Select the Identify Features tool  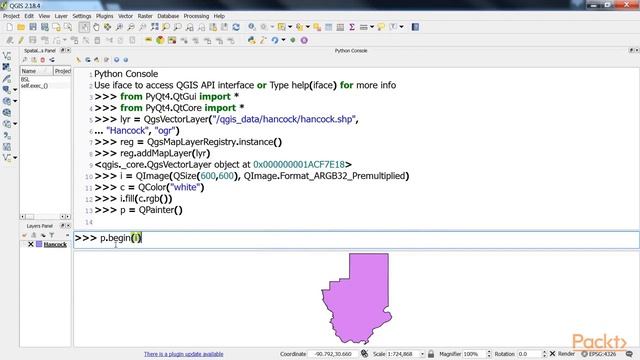(x=252, y=27)
